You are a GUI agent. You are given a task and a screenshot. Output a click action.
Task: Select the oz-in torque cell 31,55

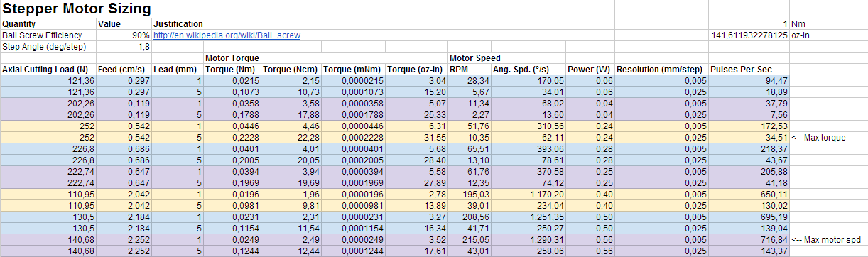click(416, 137)
